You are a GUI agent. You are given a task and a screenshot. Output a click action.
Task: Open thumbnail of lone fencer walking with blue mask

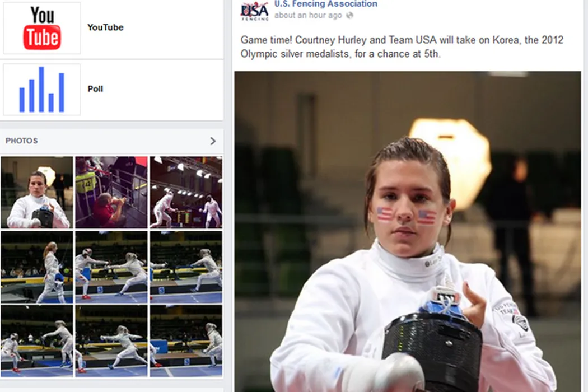coord(37,267)
